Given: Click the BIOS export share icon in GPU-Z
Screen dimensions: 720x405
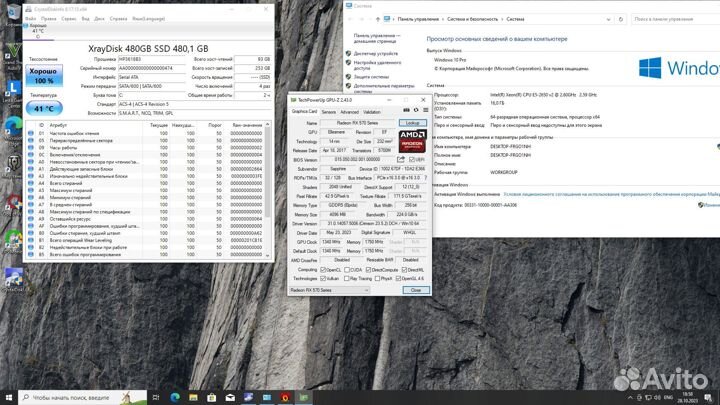Looking at the screenshot, I should [x=401, y=159].
